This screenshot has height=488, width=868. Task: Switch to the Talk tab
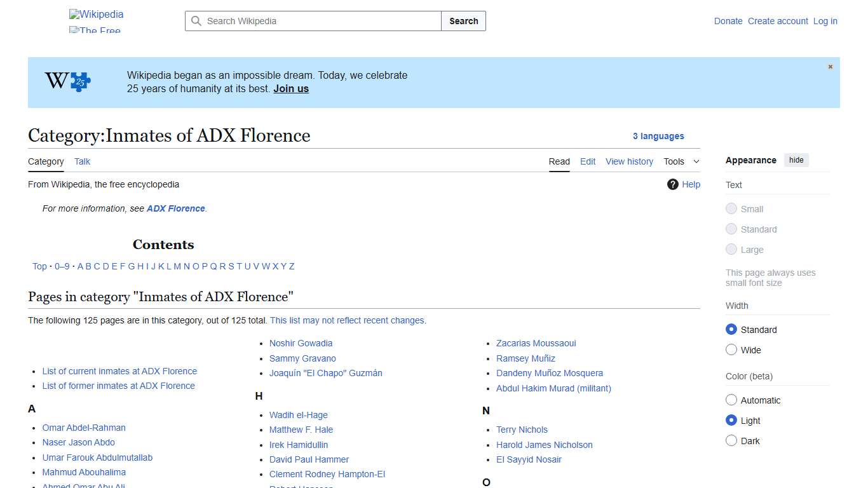pyautogui.click(x=82, y=161)
